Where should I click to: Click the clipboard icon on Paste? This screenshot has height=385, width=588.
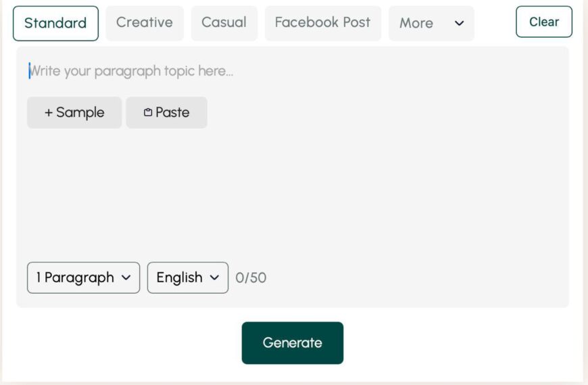click(x=148, y=113)
